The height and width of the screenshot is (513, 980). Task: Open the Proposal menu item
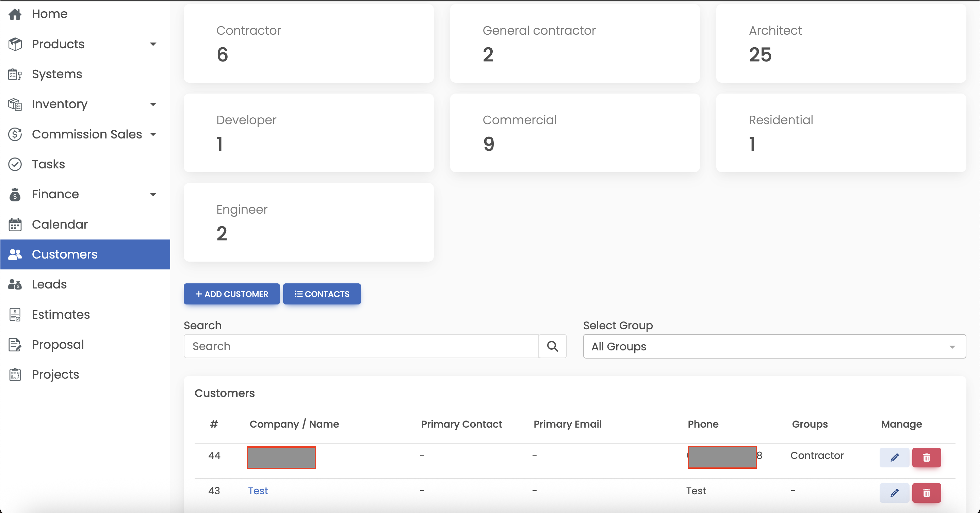(x=58, y=345)
